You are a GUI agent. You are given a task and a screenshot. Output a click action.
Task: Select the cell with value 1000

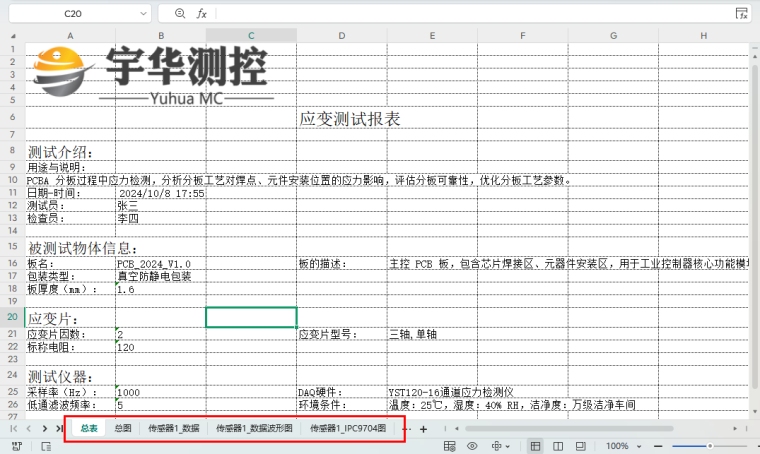pos(161,392)
